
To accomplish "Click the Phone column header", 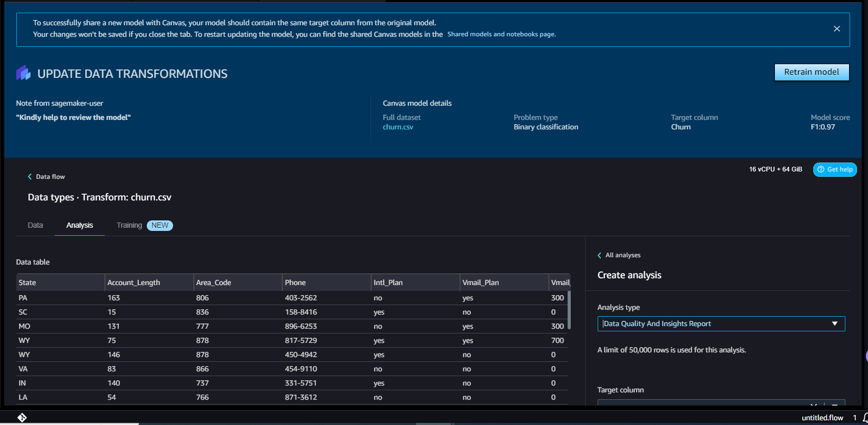I will (x=327, y=282).
